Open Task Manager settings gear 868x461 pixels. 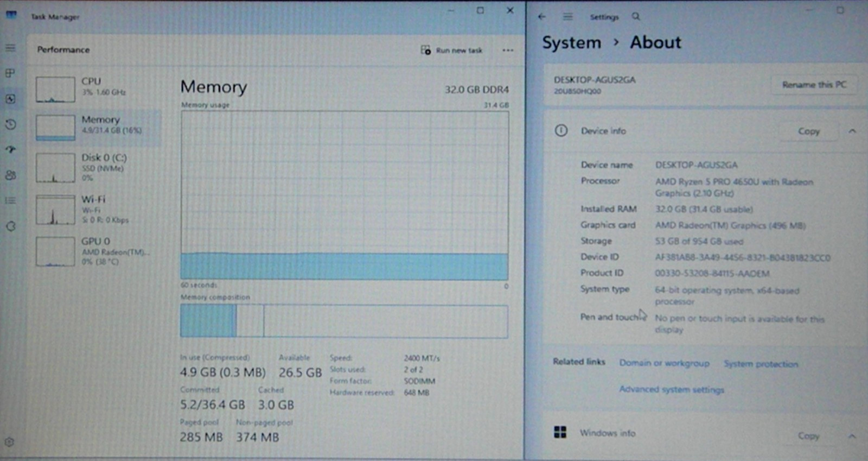pos(9,442)
